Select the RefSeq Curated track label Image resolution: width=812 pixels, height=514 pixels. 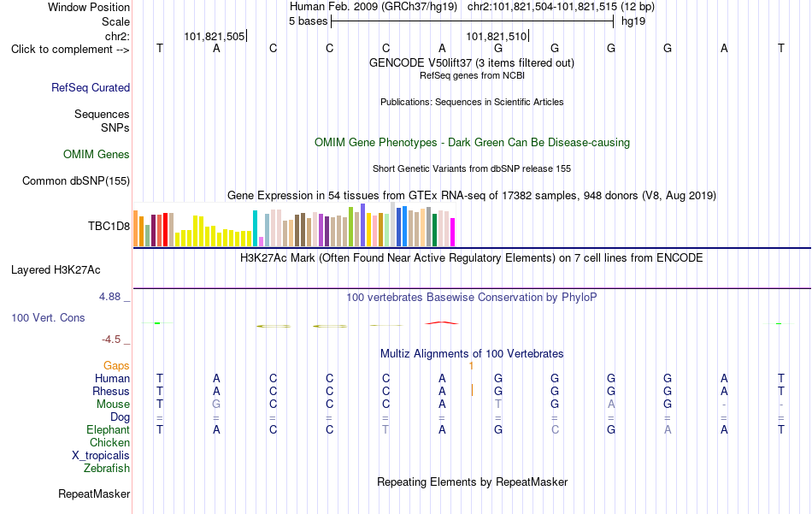click(91, 87)
